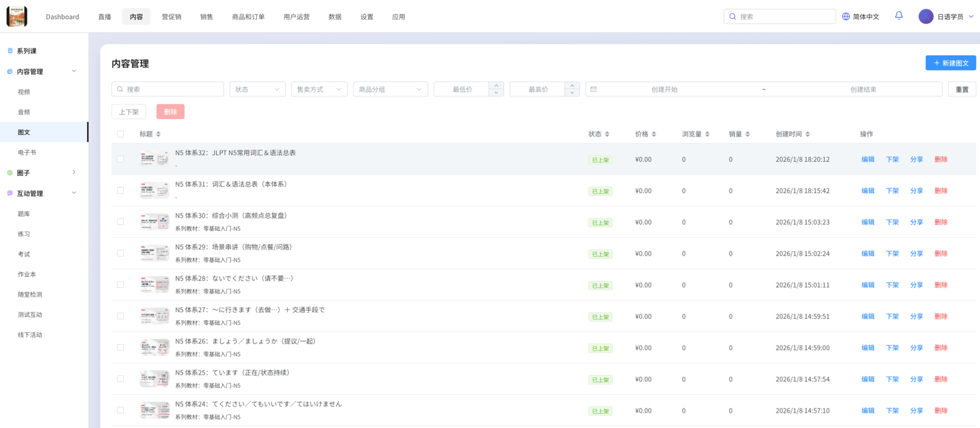The image size is (980, 428).
Task: Select 题库 in the sidebar
Action: point(24,214)
